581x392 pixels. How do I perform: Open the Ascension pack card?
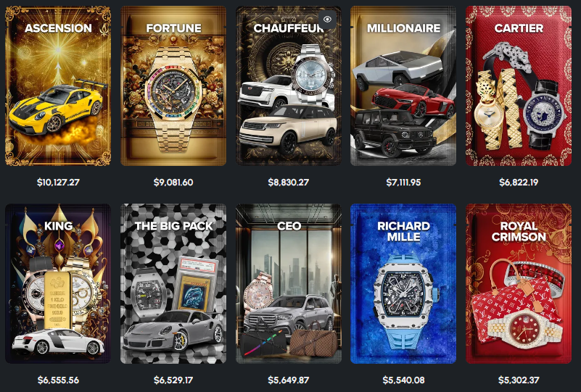[x=58, y=86]
